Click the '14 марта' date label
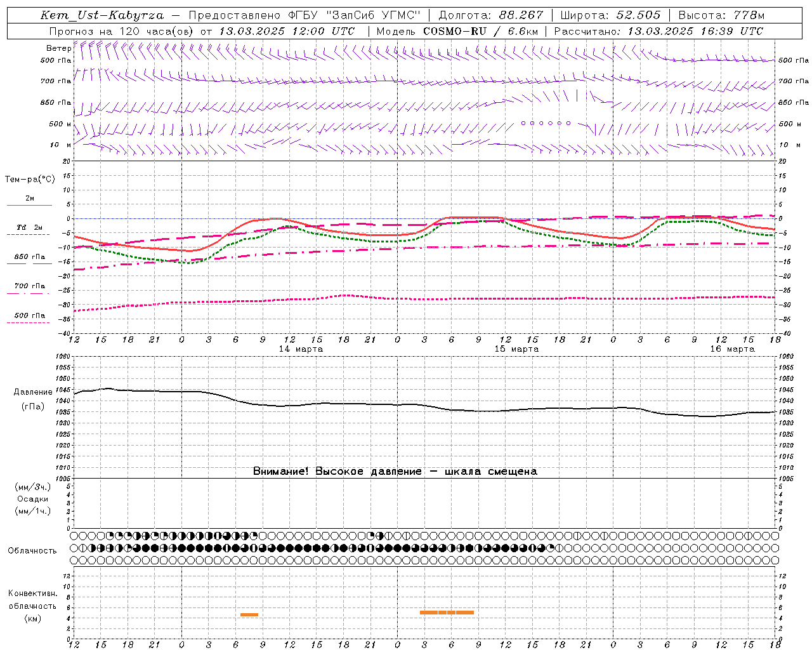The image size is (812, 650). [x=301, y=349]
